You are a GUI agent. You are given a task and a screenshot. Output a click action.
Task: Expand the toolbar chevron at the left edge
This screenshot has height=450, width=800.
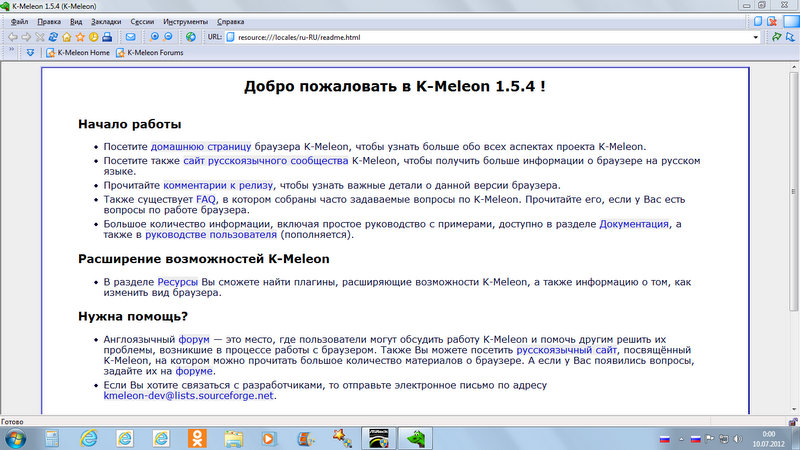point(11,50)
